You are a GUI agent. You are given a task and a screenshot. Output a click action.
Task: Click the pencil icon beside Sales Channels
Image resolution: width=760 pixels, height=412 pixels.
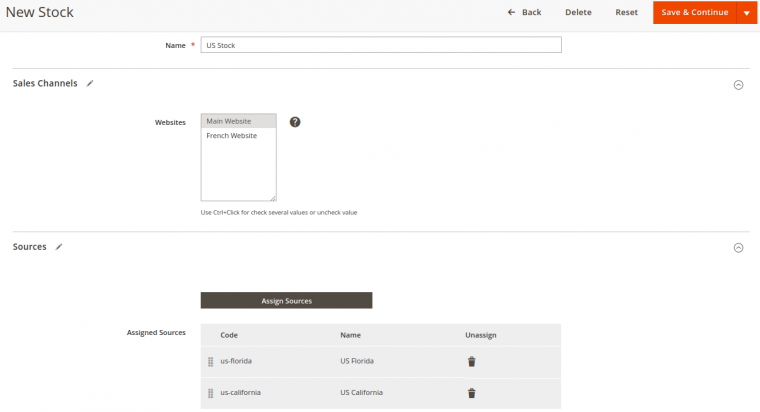(x=90, y=84)
